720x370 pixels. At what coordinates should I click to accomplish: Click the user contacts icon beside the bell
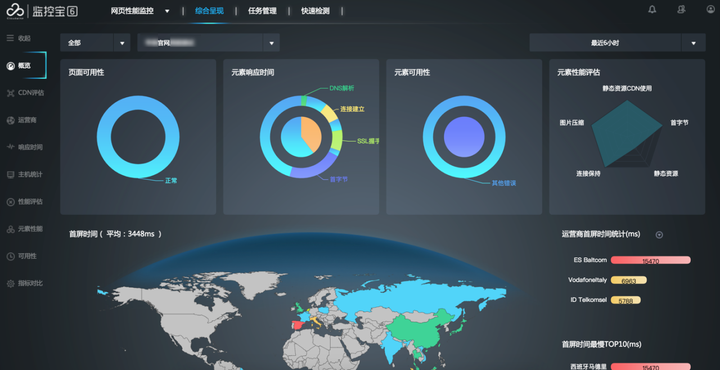coord(681,9)
